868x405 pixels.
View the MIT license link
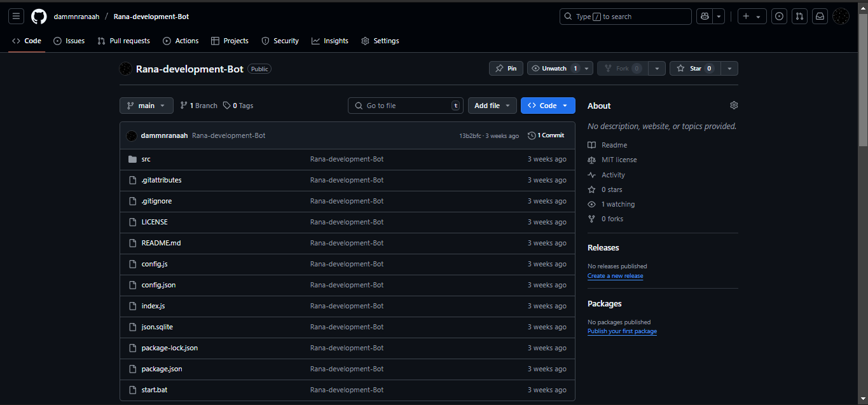click(612, 160)
